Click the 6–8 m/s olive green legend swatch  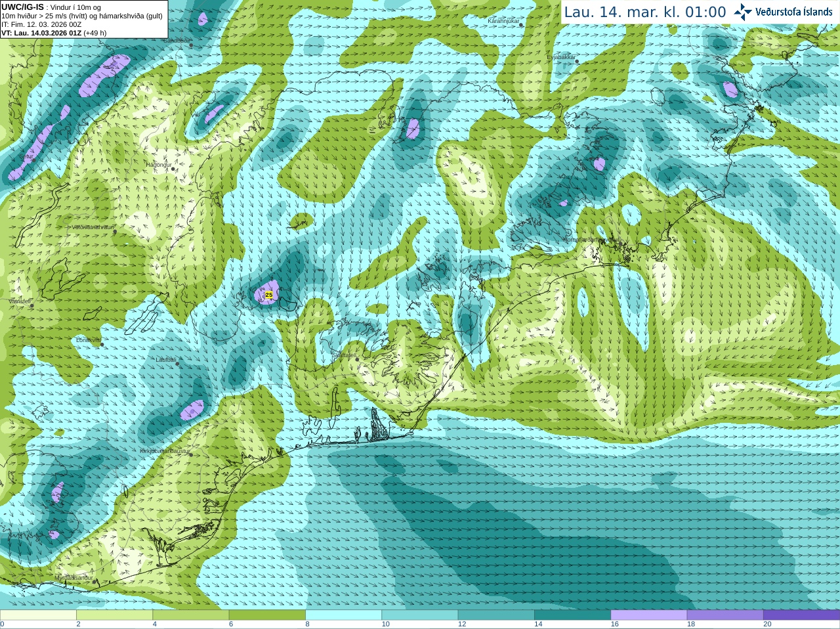(x=267, y=615)
